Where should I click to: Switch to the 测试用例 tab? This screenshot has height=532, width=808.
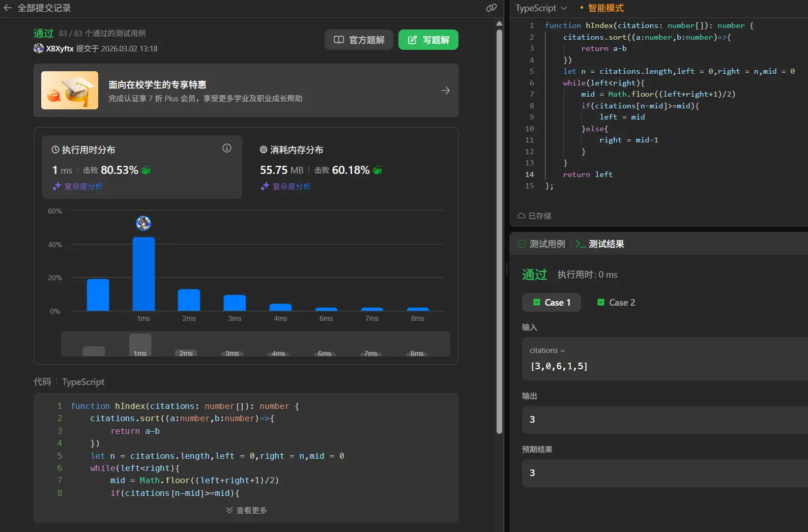[x=541, y=244]
